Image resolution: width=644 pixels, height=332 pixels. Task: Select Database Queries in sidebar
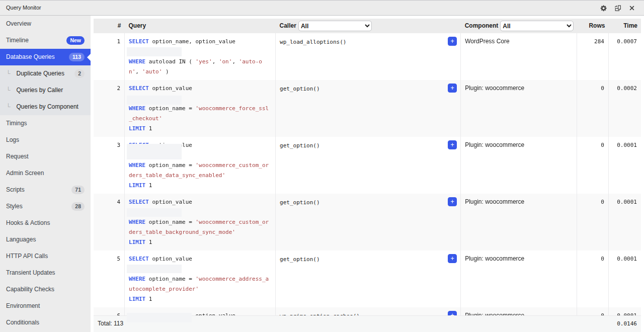click(x=45, y=57)
